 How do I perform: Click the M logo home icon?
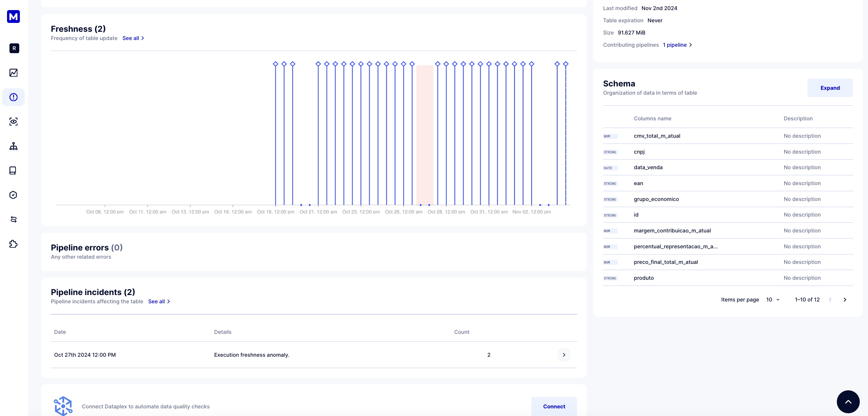click(x=13, y=16)
